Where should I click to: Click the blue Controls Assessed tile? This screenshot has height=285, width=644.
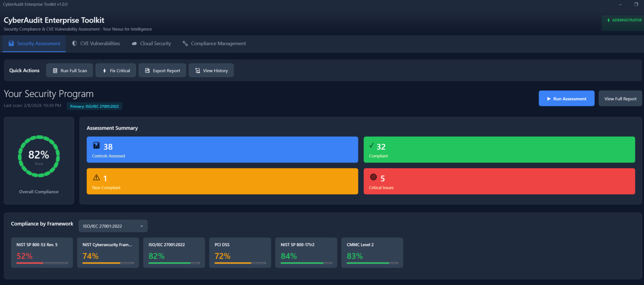coord(222,150)
